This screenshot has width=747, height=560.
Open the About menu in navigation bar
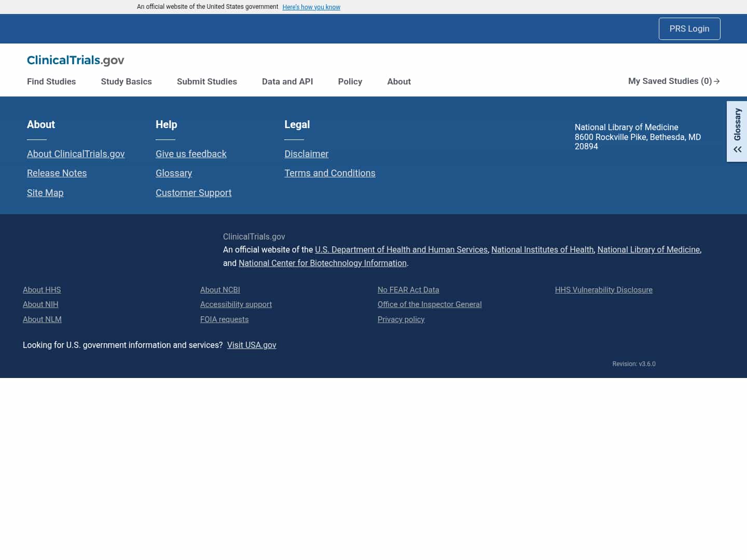399,81
